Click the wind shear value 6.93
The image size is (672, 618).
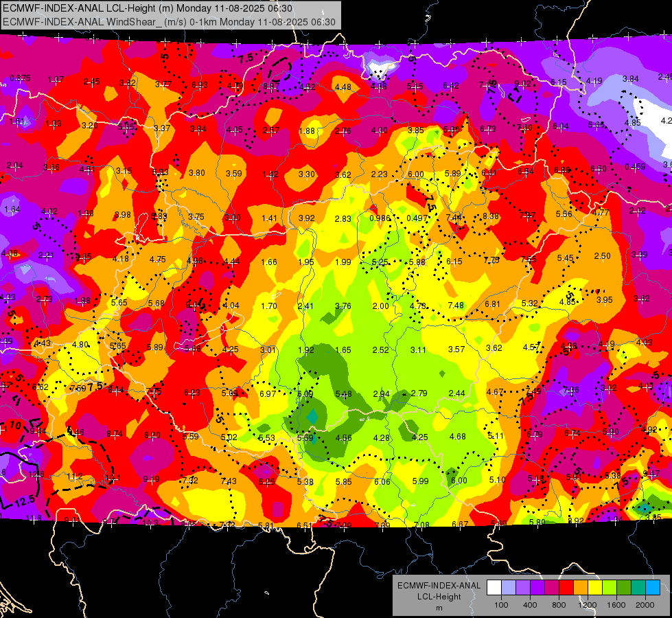coord(199,85)
